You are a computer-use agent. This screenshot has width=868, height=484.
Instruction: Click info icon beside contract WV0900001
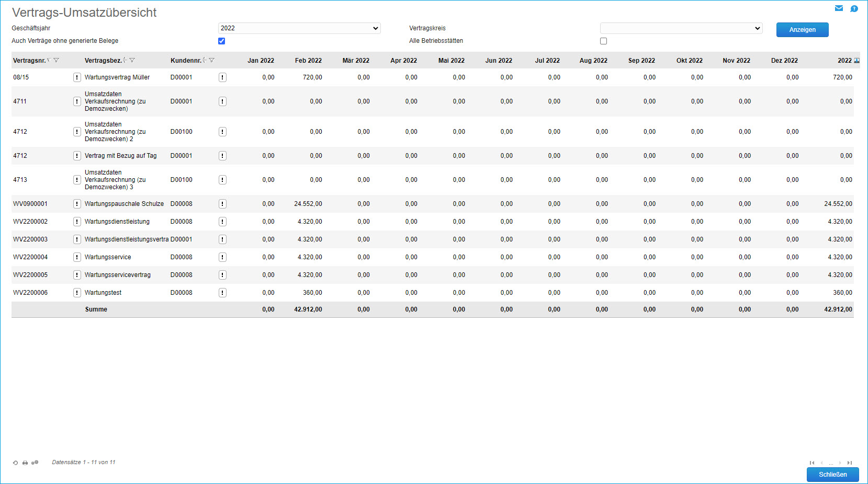click(77, 204)
